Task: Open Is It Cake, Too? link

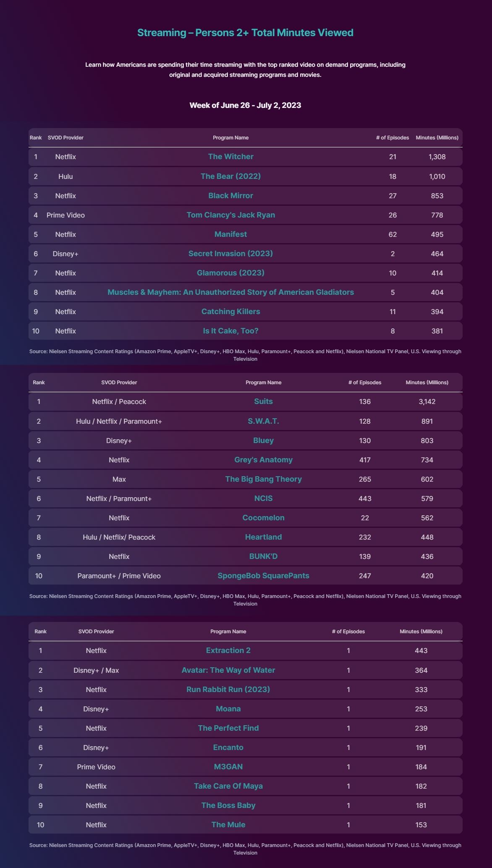Action: (230, 331)
